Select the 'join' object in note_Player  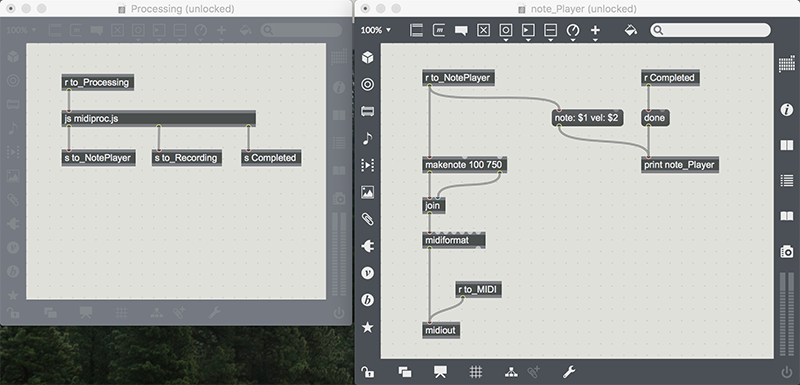click(434, 206)
